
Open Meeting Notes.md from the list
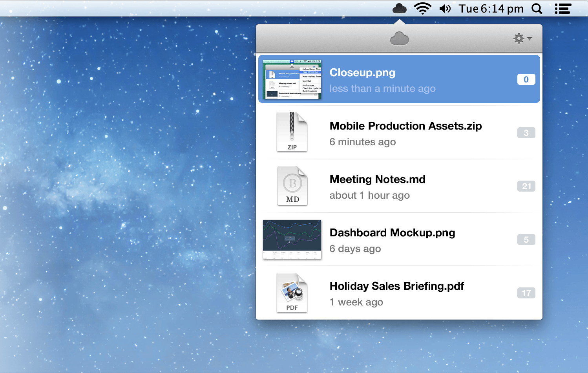tap(377, 179)
